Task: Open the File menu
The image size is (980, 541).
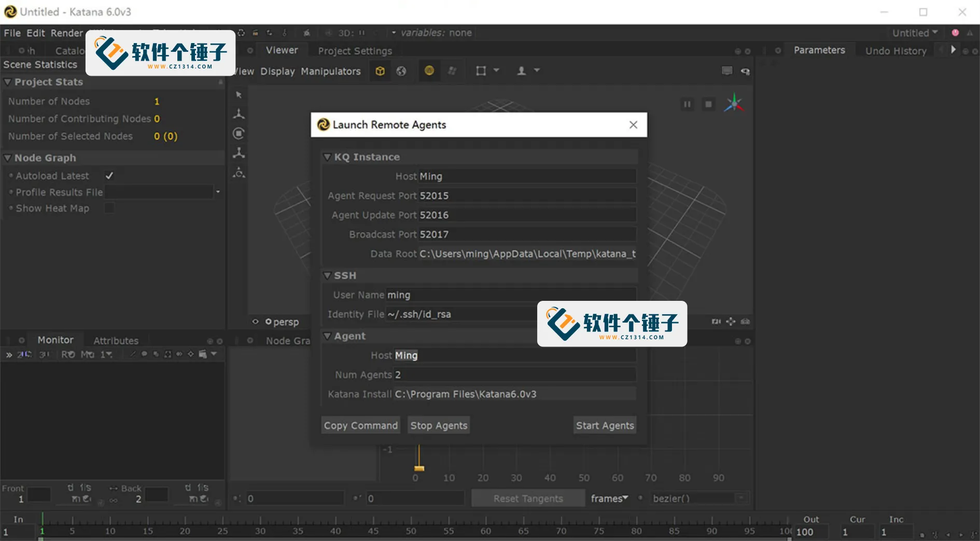Action: pos(12,33)
